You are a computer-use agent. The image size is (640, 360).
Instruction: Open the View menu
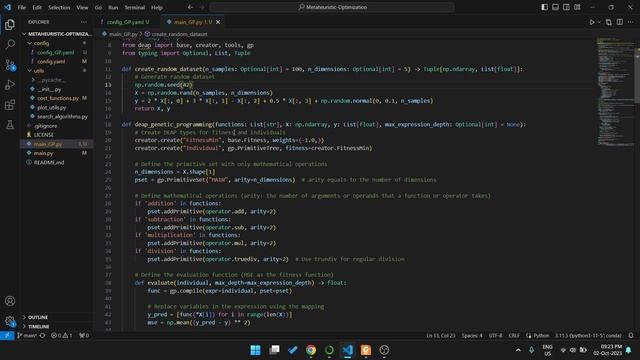coord(82,7)
